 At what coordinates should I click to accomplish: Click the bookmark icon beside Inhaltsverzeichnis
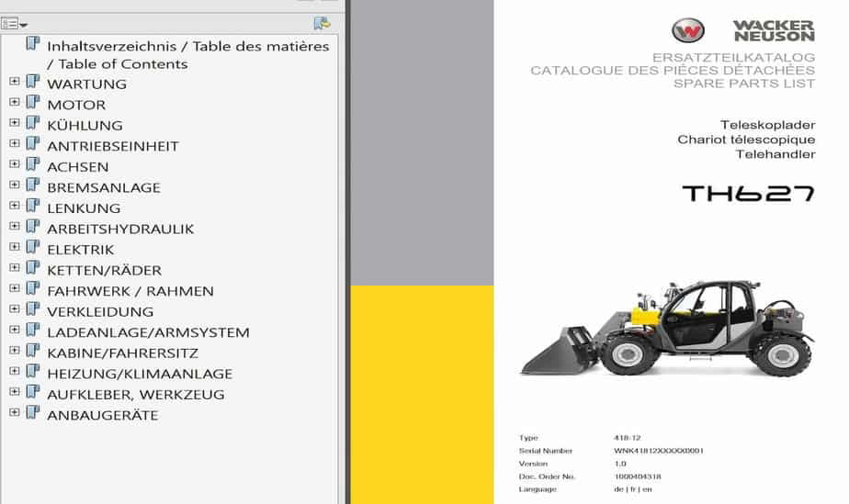pyautogui.click(x=33, y=44)
